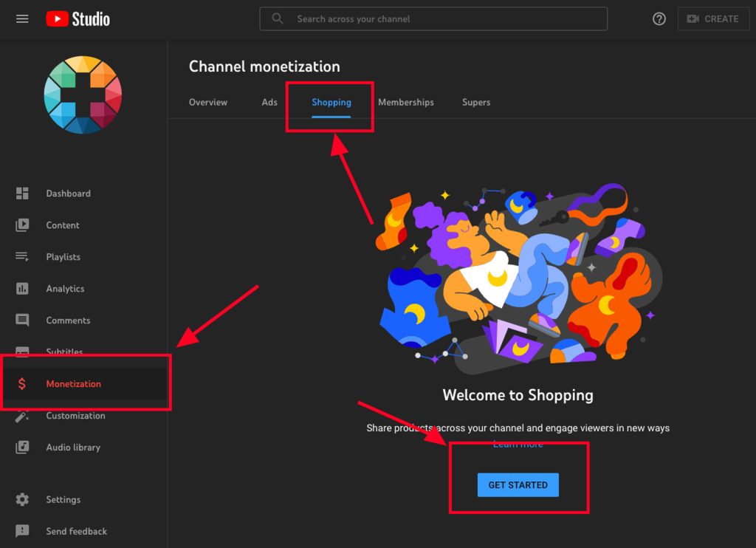Image resolution: width=756 pixels, height=548 pixels.
Task: Open the Supers tab
Action: coord(476,102)
